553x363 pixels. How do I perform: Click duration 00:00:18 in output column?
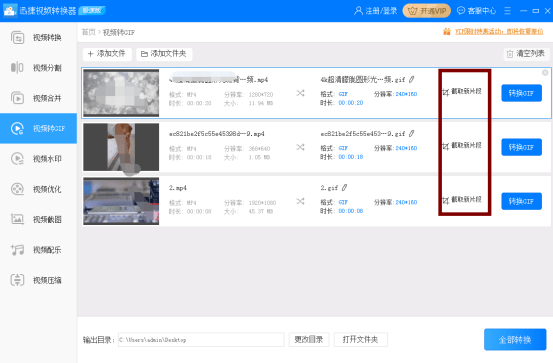(351, 157)
